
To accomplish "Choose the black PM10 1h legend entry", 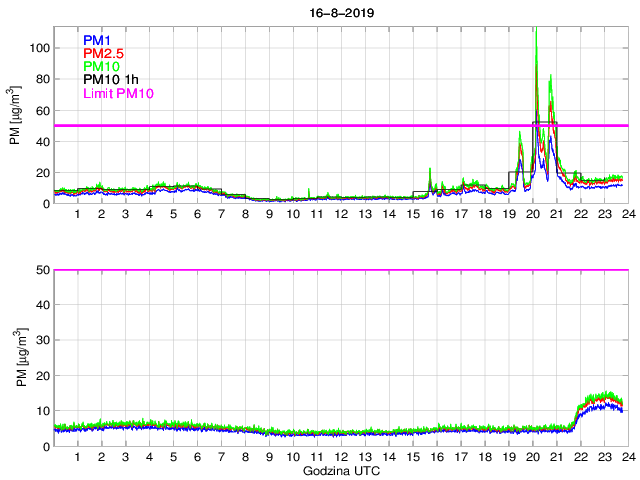I will (111, 80).
